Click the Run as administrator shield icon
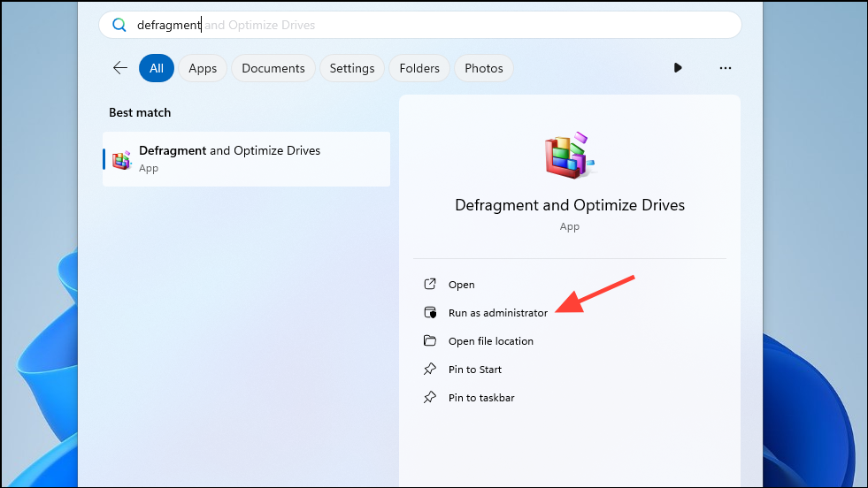The image size is (868, 488). point(430,313)
